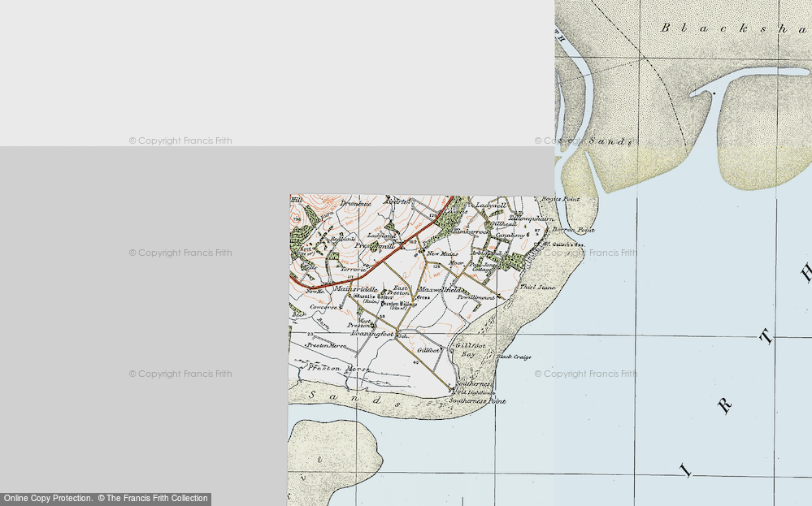
Task: Click the 'Gillhead' label
Action: (503, 224)
